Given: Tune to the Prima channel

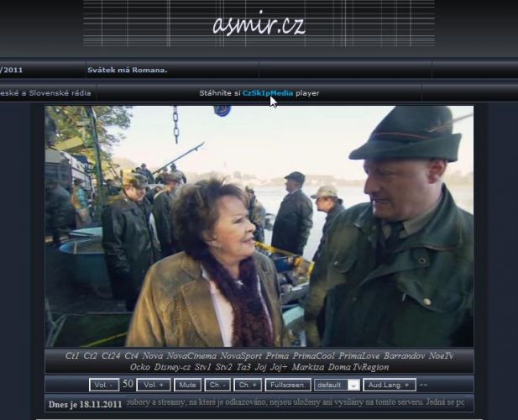Looking at the screenshot, I should (277, 356).
